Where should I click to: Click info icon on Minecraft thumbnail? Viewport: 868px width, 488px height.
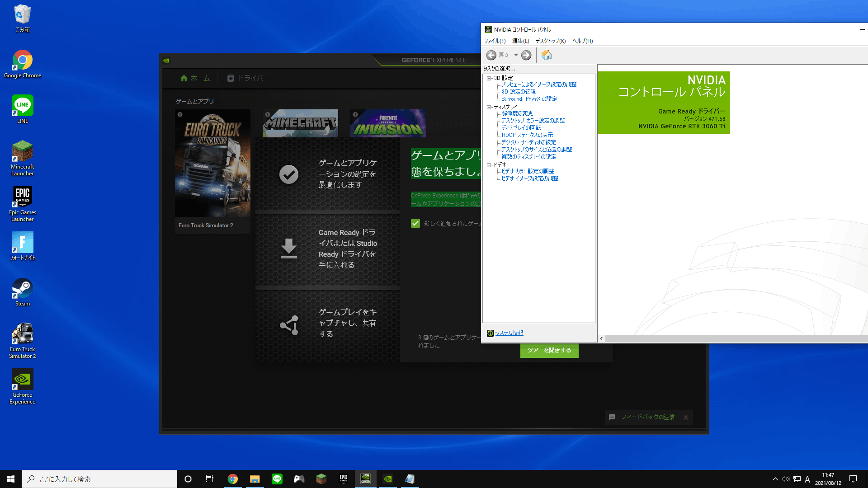click(268, 115)
